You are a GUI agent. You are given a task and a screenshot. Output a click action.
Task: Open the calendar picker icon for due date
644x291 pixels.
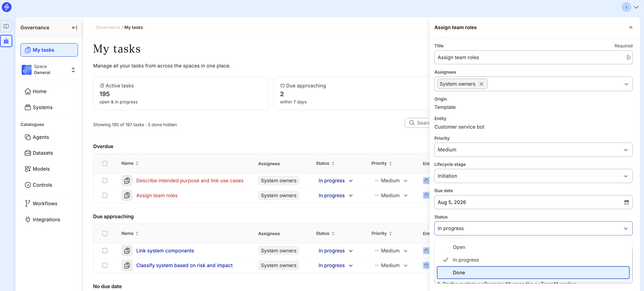(626, 202)
